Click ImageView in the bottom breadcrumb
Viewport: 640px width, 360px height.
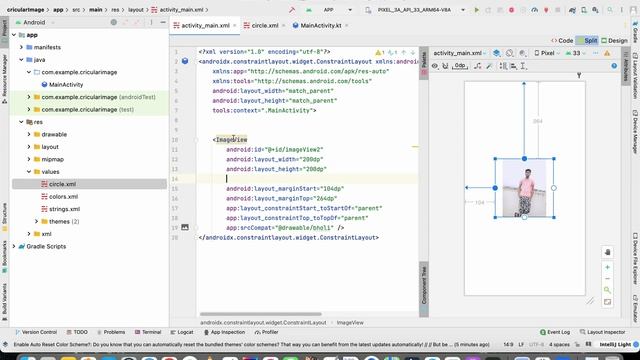[x=350, y=322]
